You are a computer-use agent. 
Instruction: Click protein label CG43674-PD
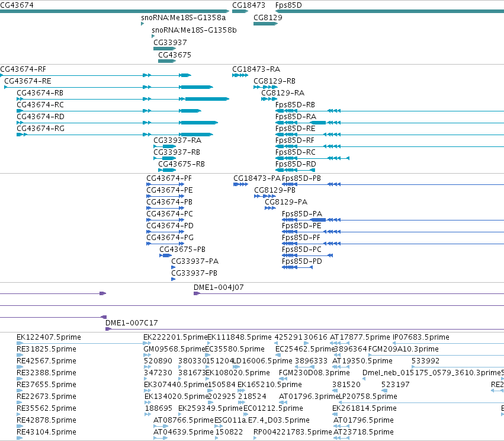pyautogui.click(x=170, y=226)
